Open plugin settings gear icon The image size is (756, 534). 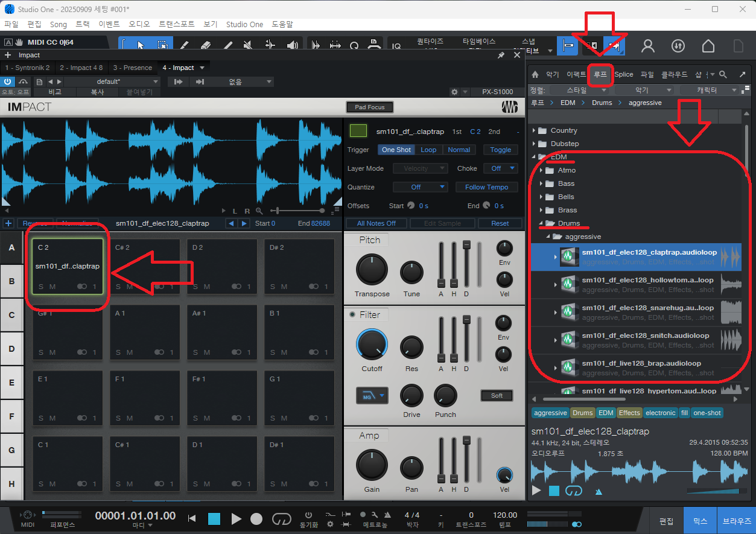pyautogui.click(x=454, y=92)
